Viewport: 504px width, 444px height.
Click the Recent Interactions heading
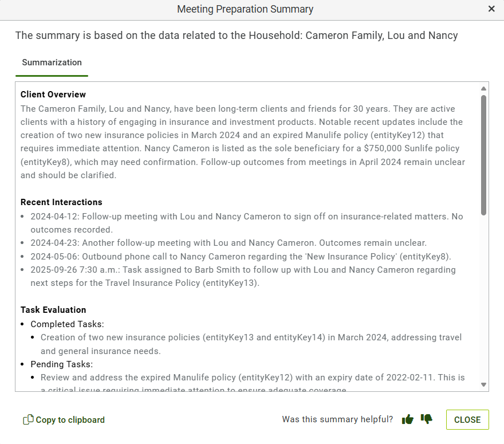[61, 202]
